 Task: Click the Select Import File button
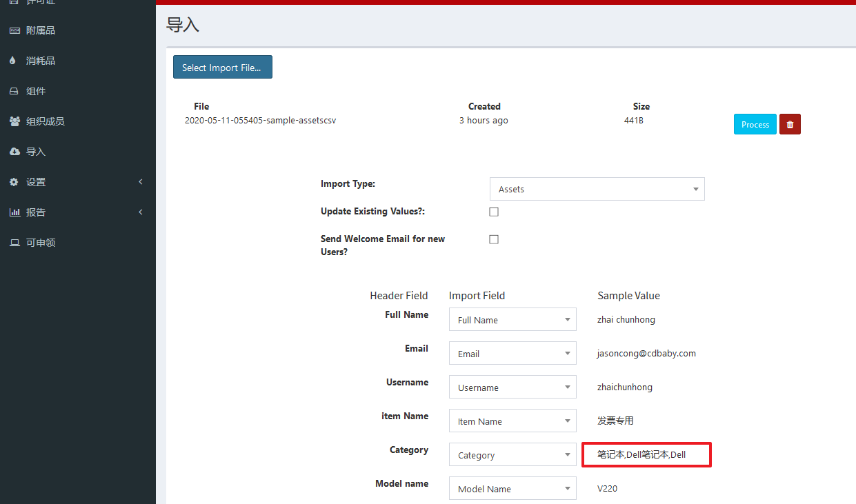pos(222,67)
